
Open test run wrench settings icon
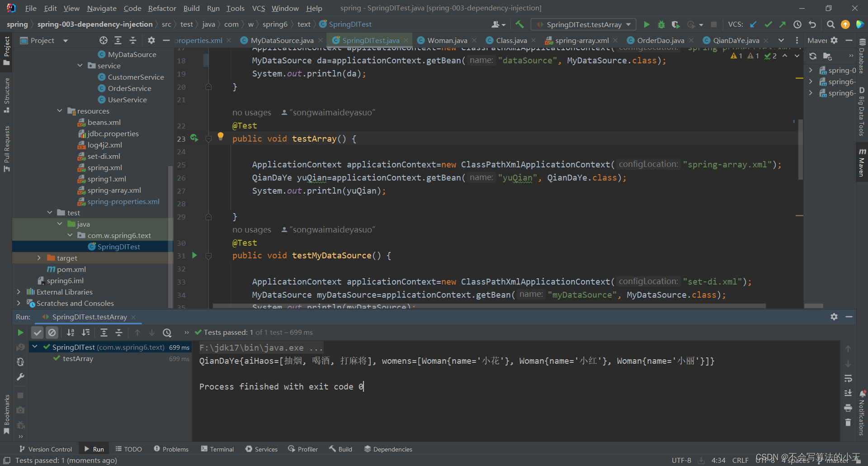coord(20,377)
